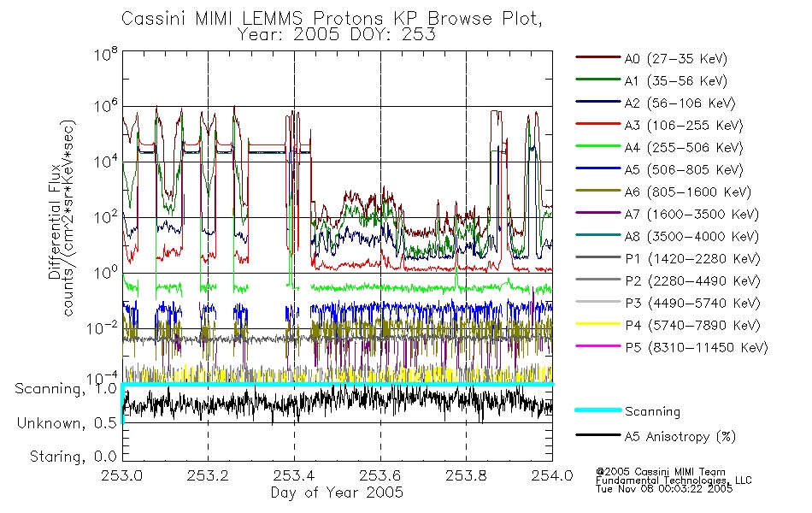Viewport: 812px width, 513px height.
Task: Click the P5 (8310-11450 KeV) legend label
Action: click(x=696, y=348)
